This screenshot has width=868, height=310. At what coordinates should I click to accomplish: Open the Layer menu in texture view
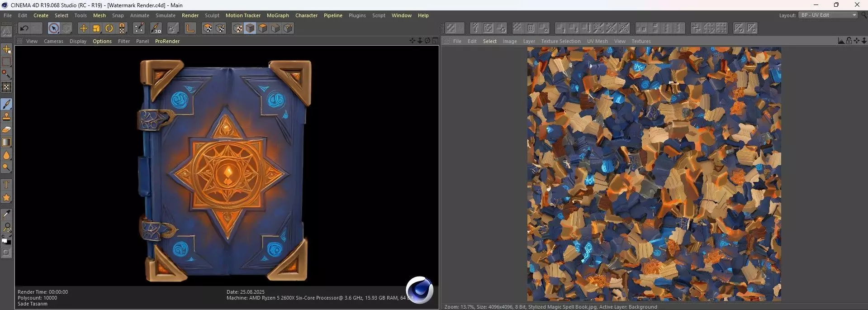529,41
